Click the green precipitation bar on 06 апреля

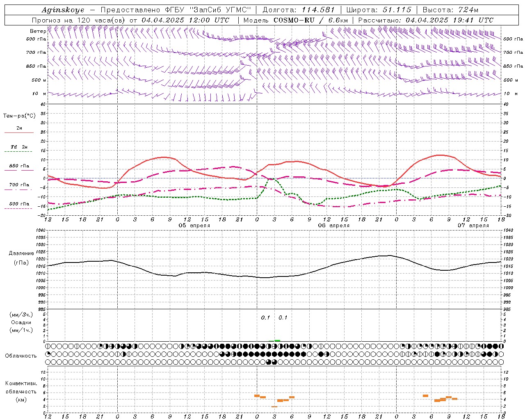pos(277,340)
